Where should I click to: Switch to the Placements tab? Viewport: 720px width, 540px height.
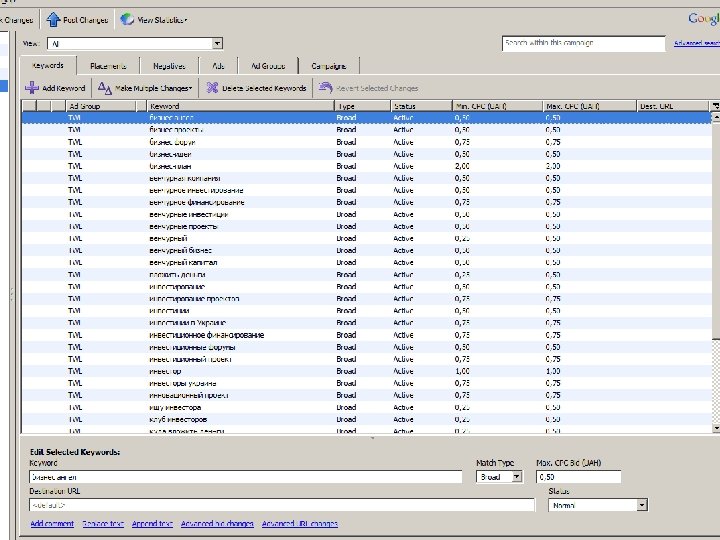coord(108,66)
